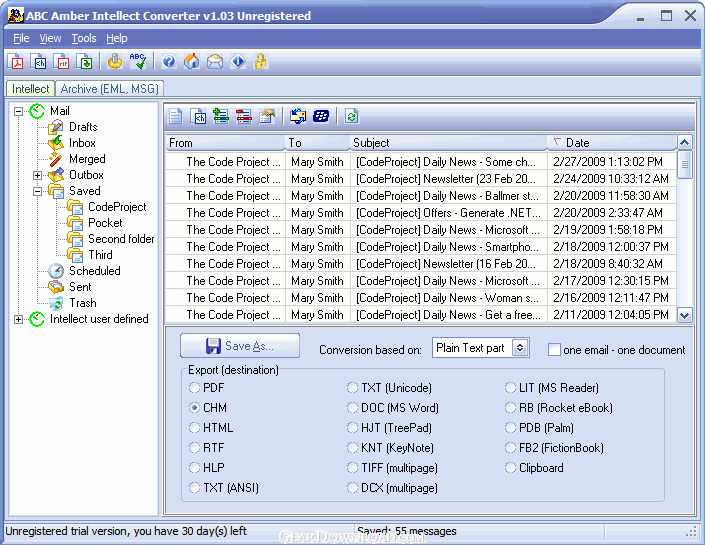Select the CodeProject subfolder
The image size is (705, 545).
click(117, 207)
